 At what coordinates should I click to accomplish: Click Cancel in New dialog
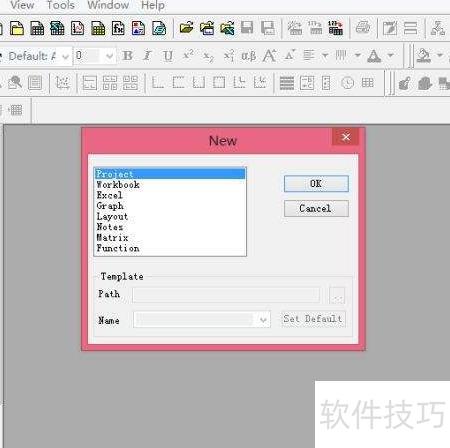pyautogui.click(x=316, y=209)
